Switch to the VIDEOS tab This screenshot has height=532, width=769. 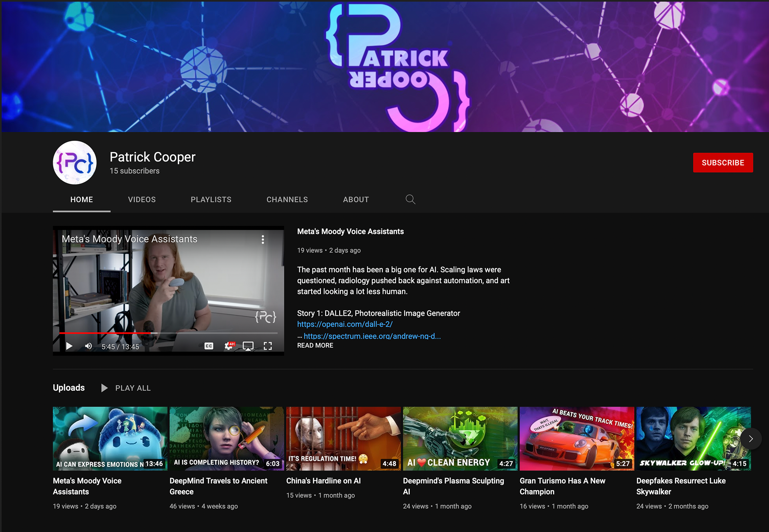point(141,199)
